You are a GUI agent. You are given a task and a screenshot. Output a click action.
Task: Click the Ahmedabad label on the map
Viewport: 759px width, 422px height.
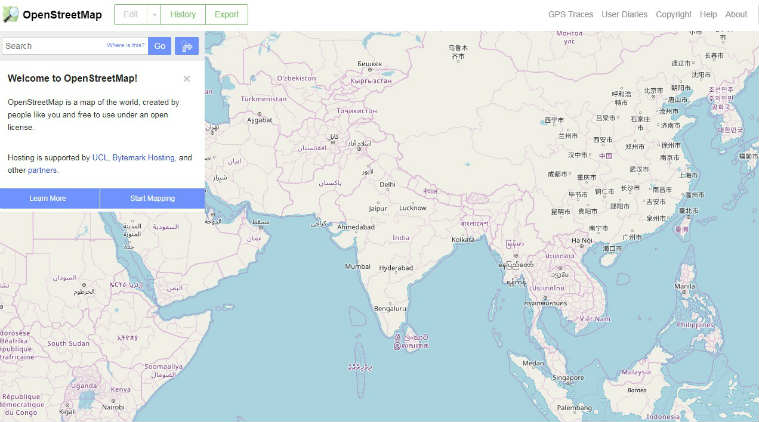[x=356, y=227]
